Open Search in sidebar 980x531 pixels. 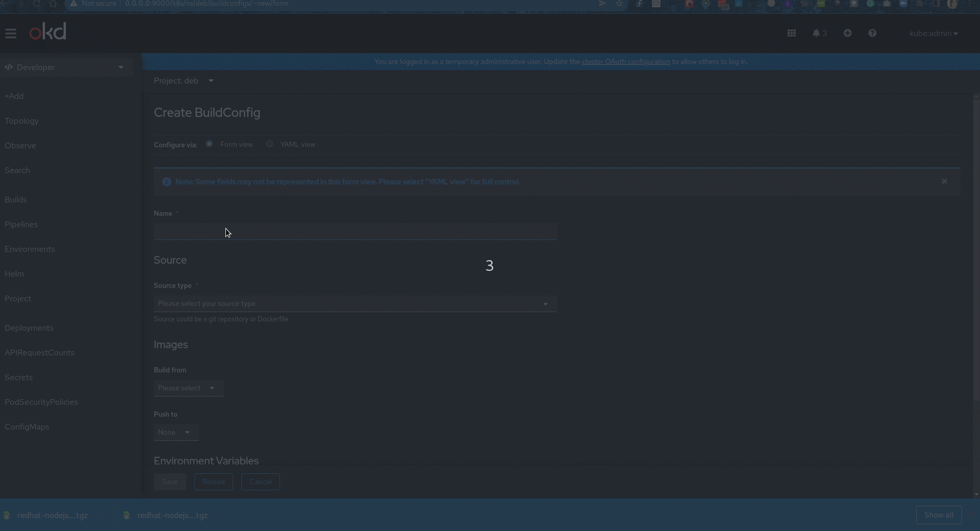coord(17,170)
